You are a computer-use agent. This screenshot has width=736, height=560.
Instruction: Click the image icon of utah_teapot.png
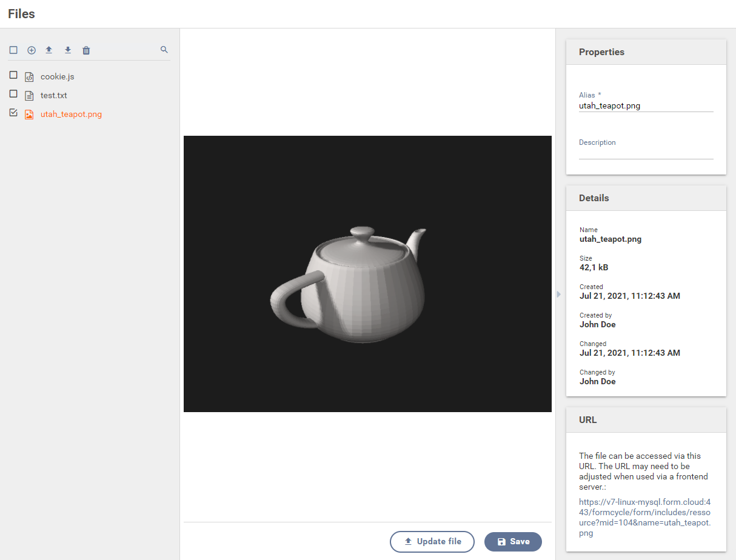pyautogui.click(x=29, y=115)
